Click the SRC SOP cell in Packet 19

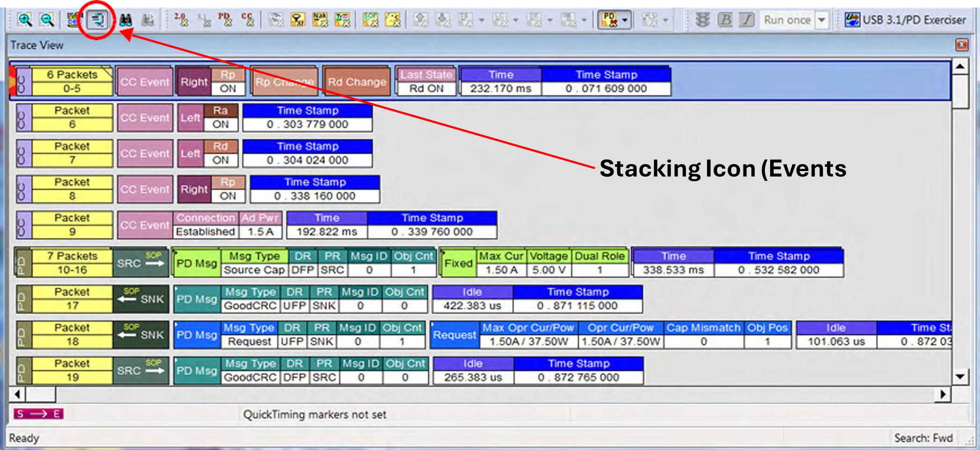pos(140,371)
